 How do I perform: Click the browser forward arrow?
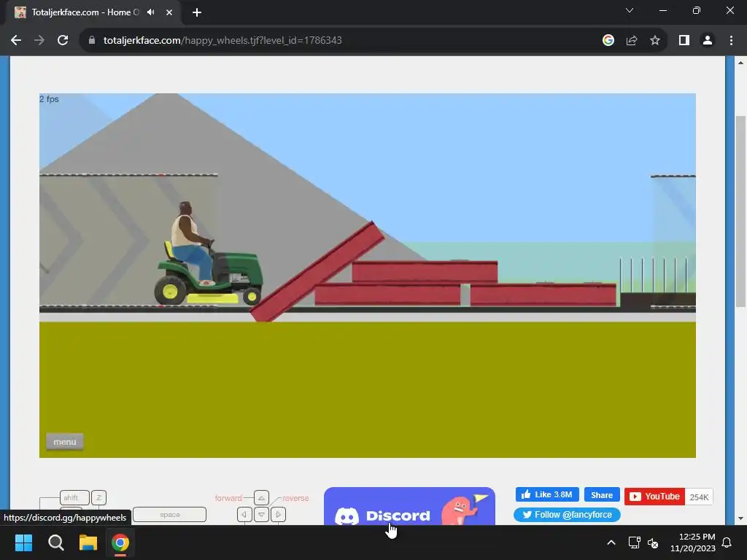pyautogui.click(x=39, y=41)
